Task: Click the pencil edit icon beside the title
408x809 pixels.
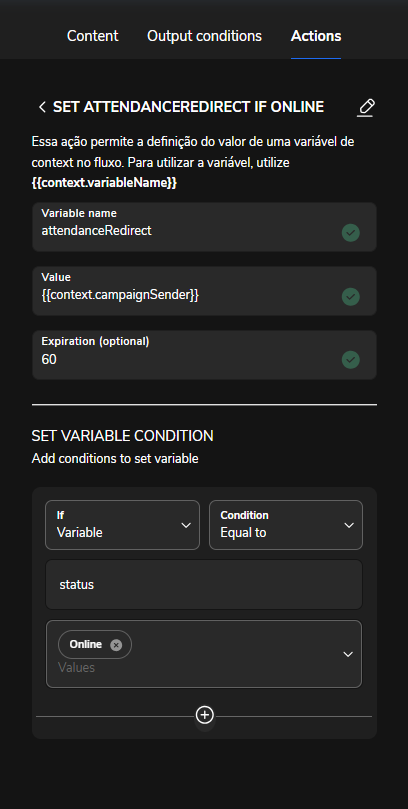Action: [366, 107]
